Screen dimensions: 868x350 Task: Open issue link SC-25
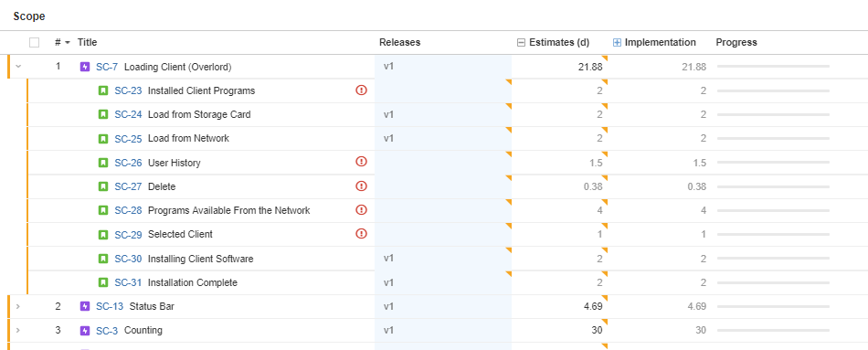[129, 139]
